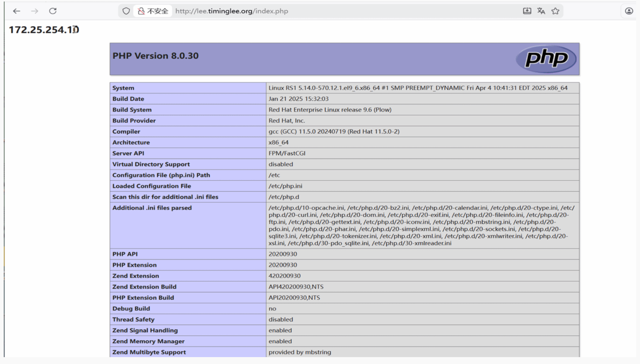640x364 pixels.
Task: Open the tracking protection shield icon
Action: [x=126, y=11]
